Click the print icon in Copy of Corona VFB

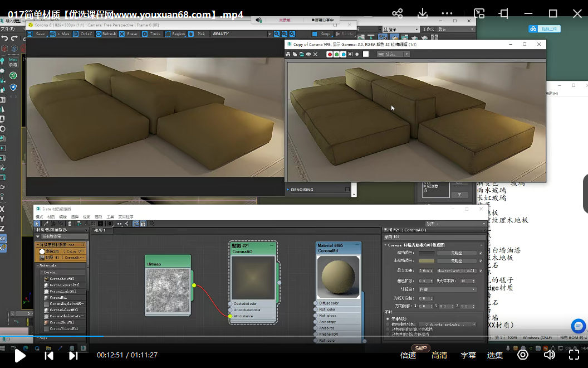(308, 54)
